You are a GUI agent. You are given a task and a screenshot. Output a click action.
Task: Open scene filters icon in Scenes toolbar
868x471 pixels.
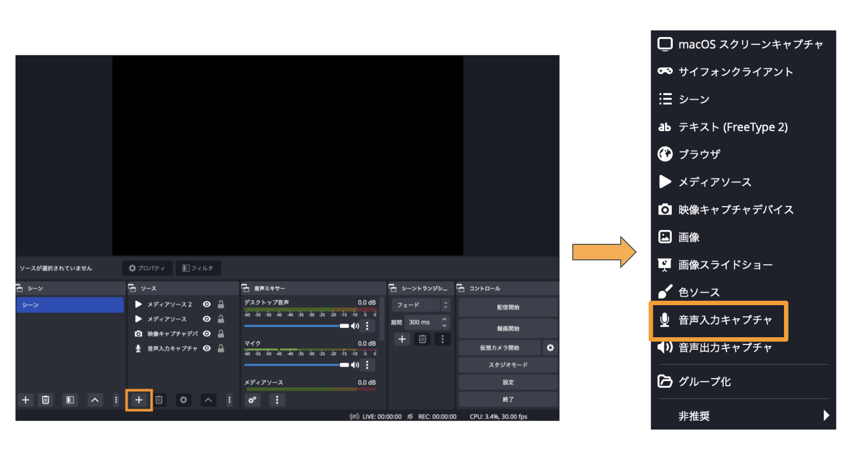click(70, 400)
